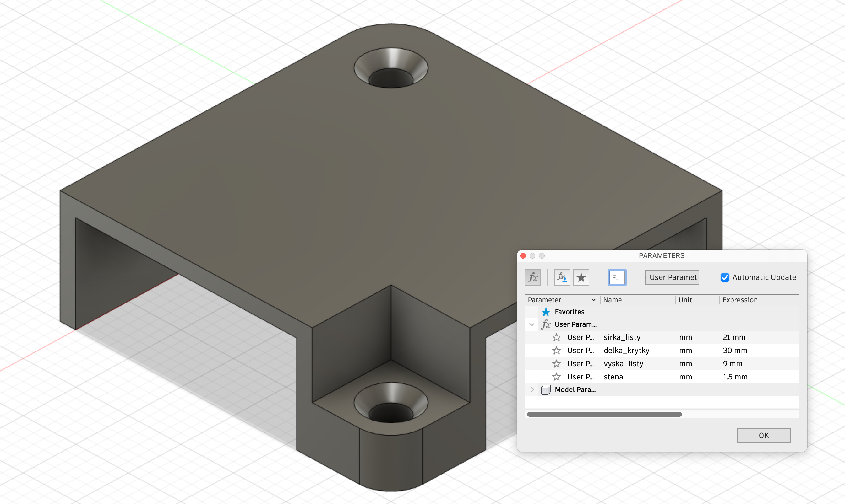The width and height of the screenshot is (845, 504).
Task: Select the star favorites filter icon
Action: coord(581,277)
